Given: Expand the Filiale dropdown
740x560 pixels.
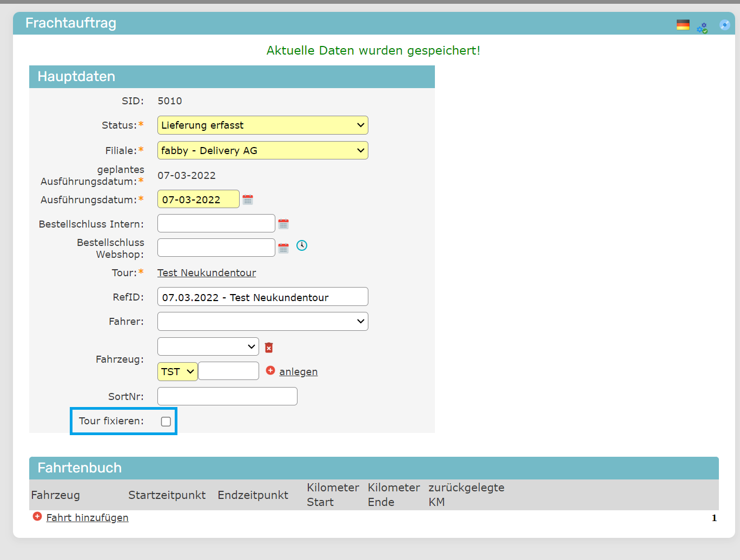Looking at the screenshot, I should pyautogui.click(x=262, y=151).
